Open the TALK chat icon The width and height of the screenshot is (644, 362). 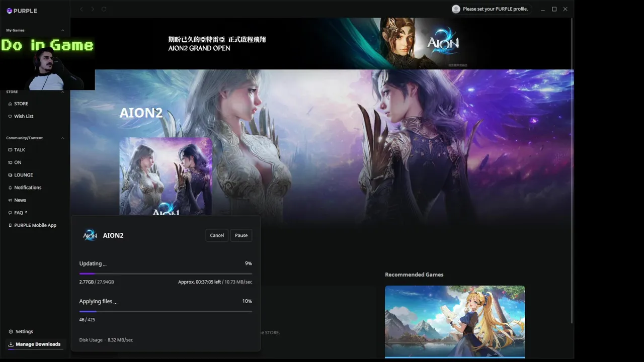click(x=10, y=150)
